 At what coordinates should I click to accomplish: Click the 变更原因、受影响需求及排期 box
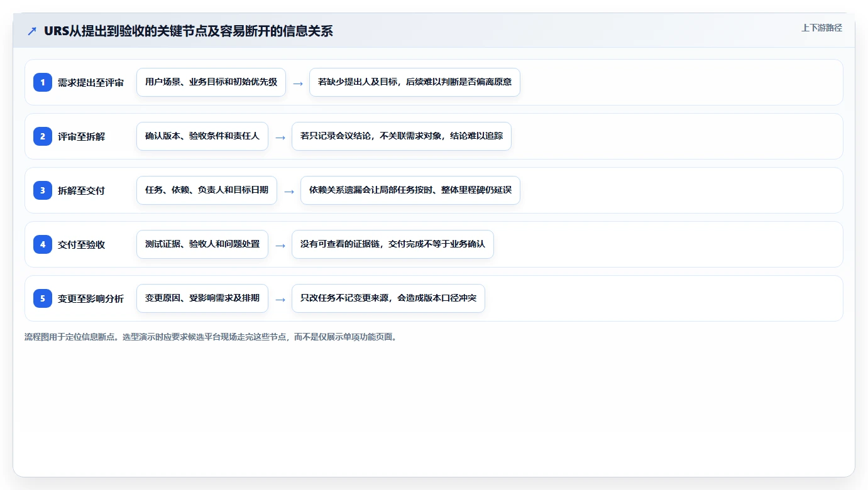[x=202, y=298]
